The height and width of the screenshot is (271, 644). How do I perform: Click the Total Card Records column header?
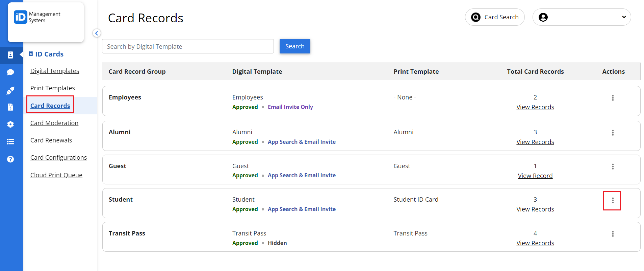point(535,71)
